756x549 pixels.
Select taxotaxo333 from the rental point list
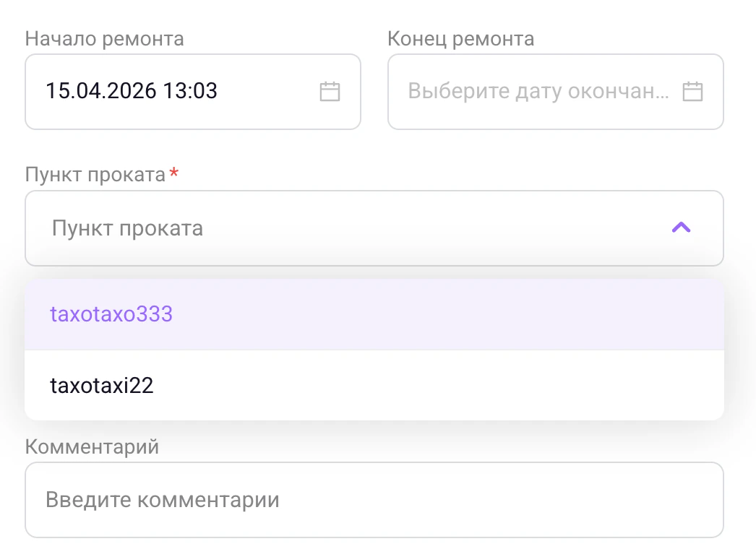click(x=112, y=314)
